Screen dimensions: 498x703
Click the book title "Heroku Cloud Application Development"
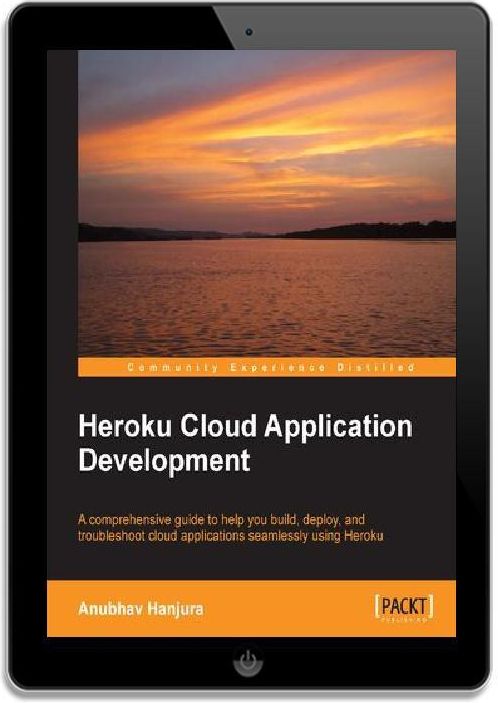point(245,443)
